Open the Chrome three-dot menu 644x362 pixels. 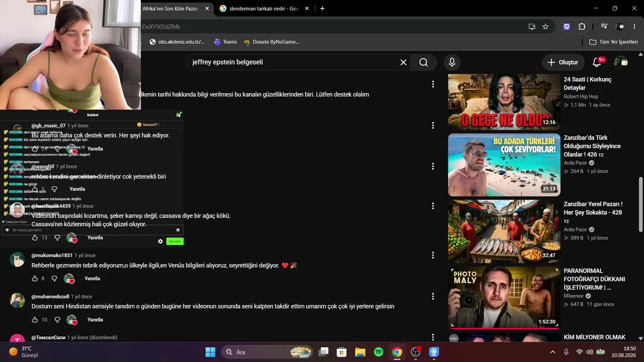(635, 27)
